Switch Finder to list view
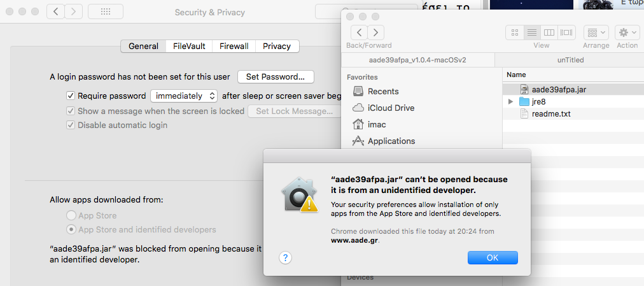644x286 pixels. pos(532,32)
